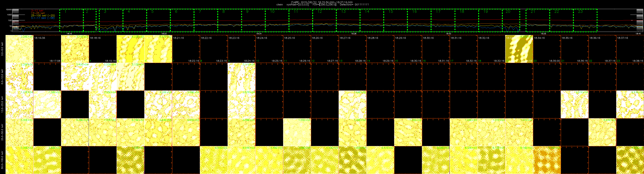The width and height of the screenshot is (644, 174).
Task: Open the 12.0-25.0 keV image in panel 7
Action: click(186, 105)
